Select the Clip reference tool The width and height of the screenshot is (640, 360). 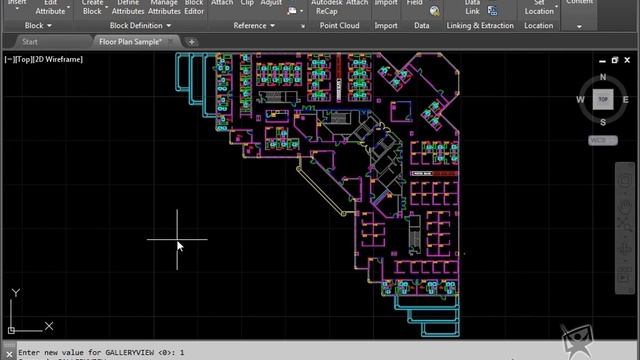pyautogui.click(x=247, y=3)
